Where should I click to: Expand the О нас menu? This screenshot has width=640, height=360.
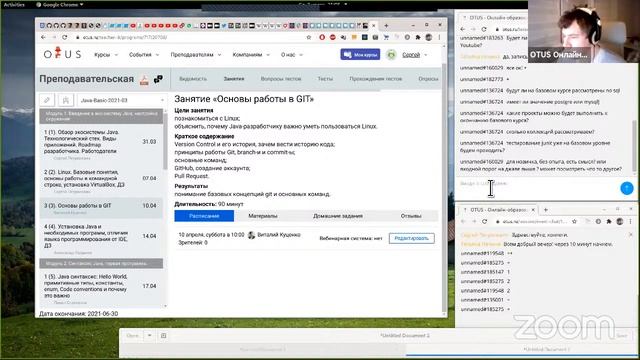point(292,55)
